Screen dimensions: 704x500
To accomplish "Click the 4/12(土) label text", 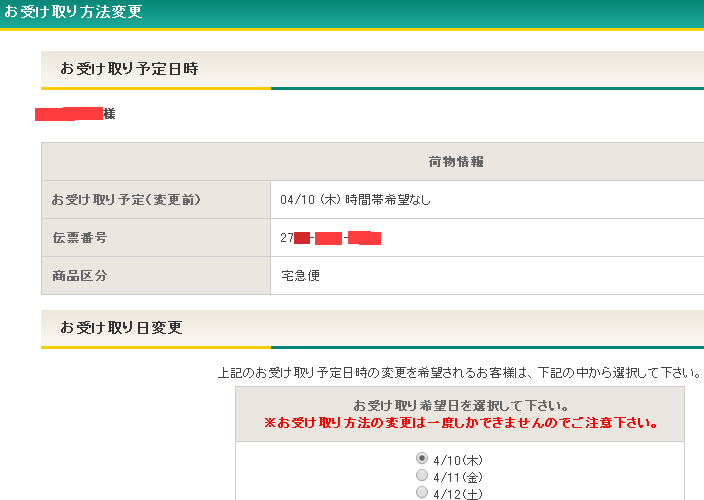I will (x=457, y=493).
